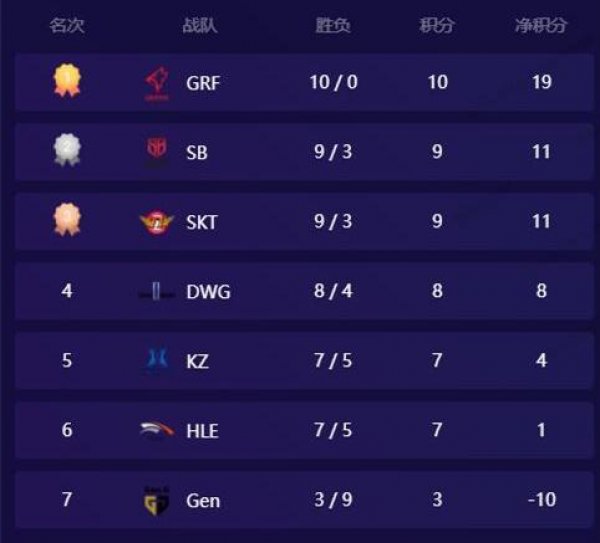Select the DWG team name

208,292
